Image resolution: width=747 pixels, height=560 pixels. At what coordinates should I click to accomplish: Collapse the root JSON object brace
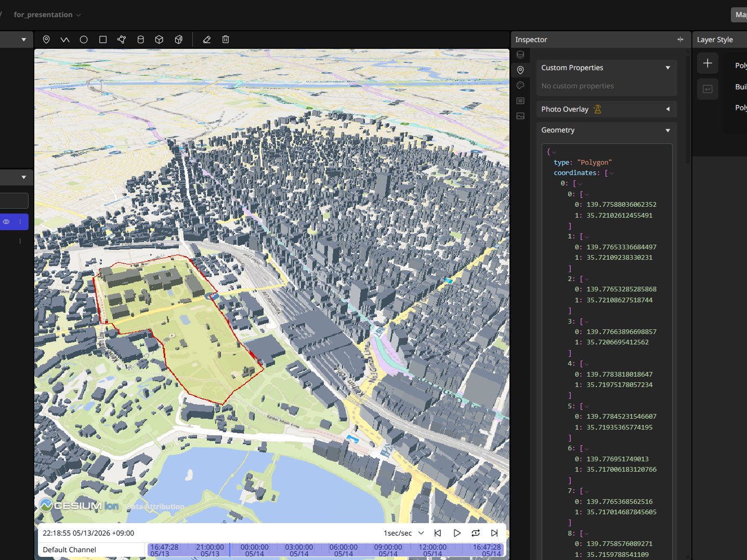tap(554, 152)
